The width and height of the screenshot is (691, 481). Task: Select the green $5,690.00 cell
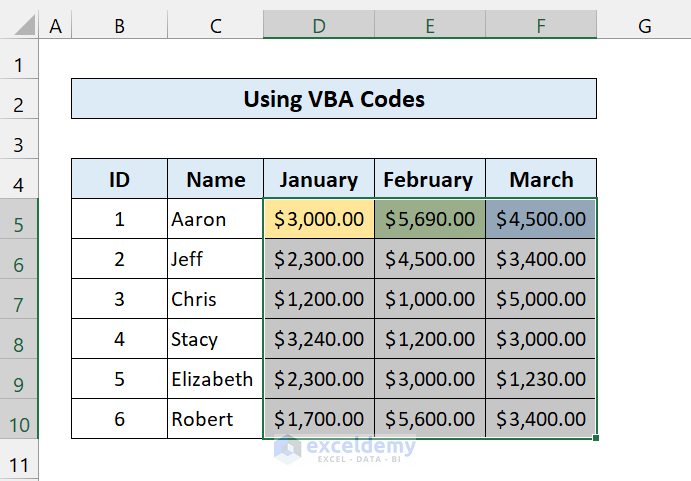click(x=430, y=219)
